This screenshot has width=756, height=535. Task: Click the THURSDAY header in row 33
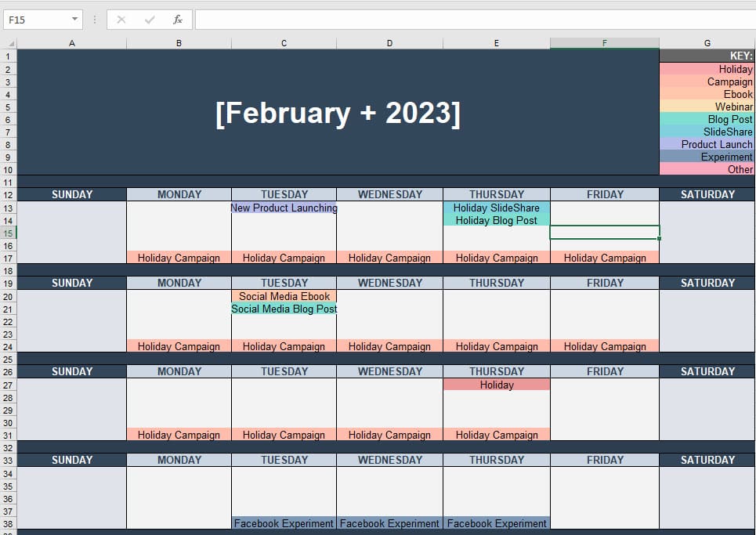(497, 460)
